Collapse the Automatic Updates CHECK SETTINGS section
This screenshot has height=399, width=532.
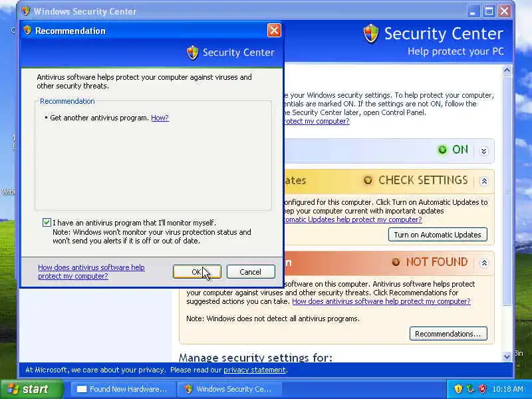[484, 181]
